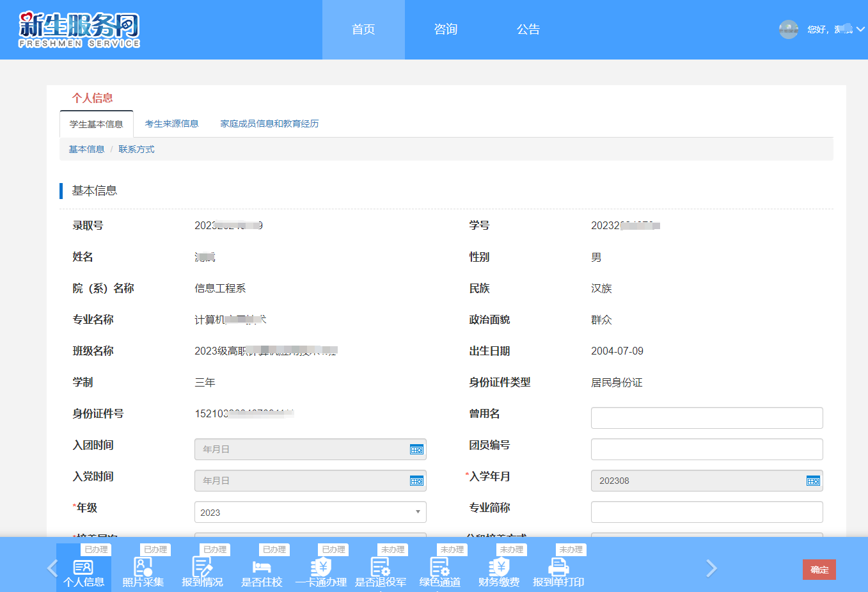Click the left arrow of the step bar

(52, 568)
